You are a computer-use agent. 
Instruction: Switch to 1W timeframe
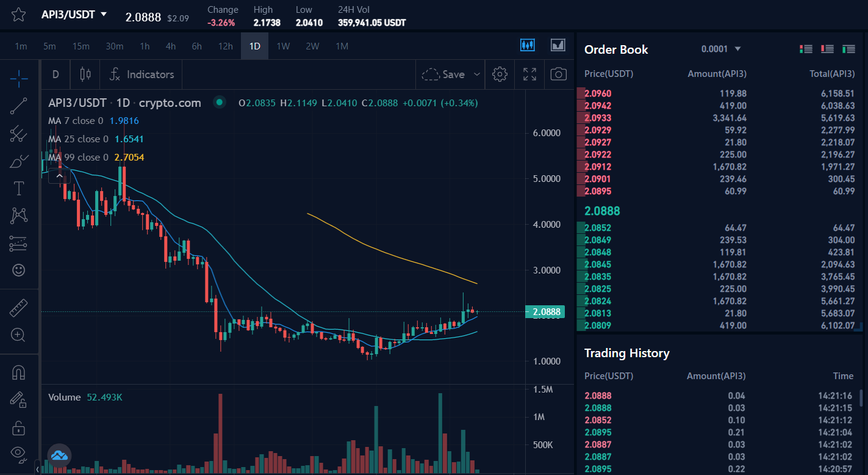tap(283, 46)
